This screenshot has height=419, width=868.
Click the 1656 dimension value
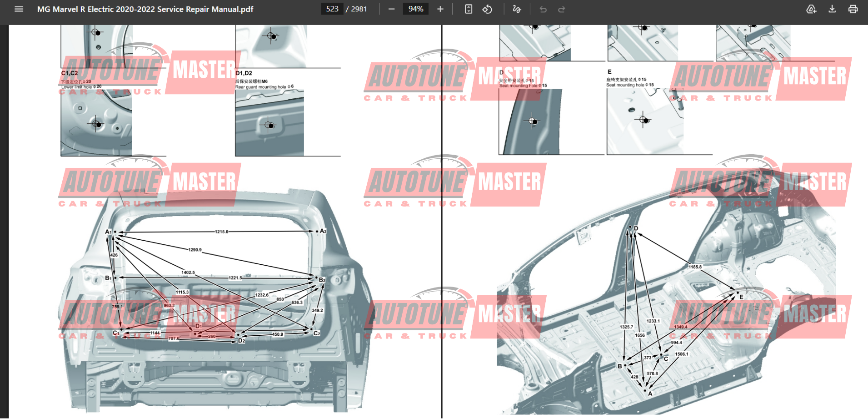[640, 335]
